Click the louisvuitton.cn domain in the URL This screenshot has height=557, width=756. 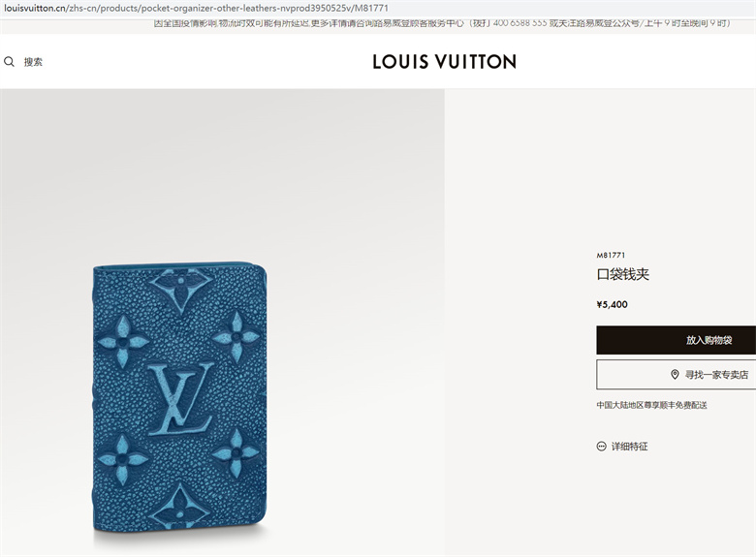(35, 8)
